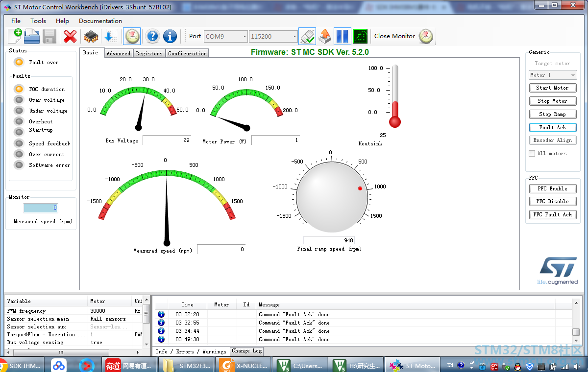Click the FOC duration fault indicator
This screenshot has height=372, width=588.
click(19, 89)
